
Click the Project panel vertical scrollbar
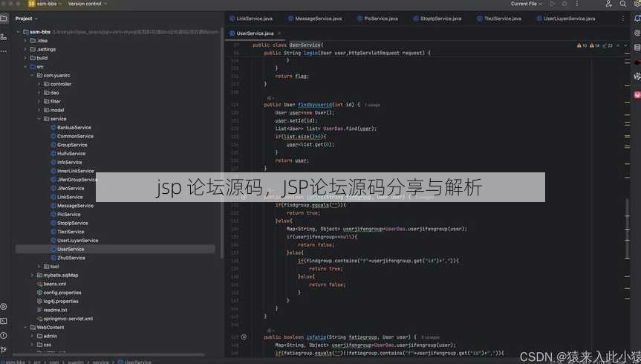222,143
